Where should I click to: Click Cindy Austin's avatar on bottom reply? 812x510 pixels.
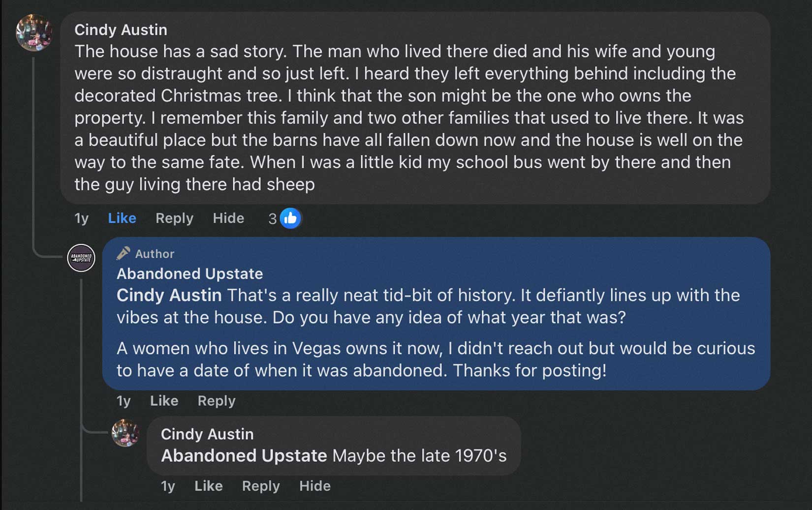[125, 433]
